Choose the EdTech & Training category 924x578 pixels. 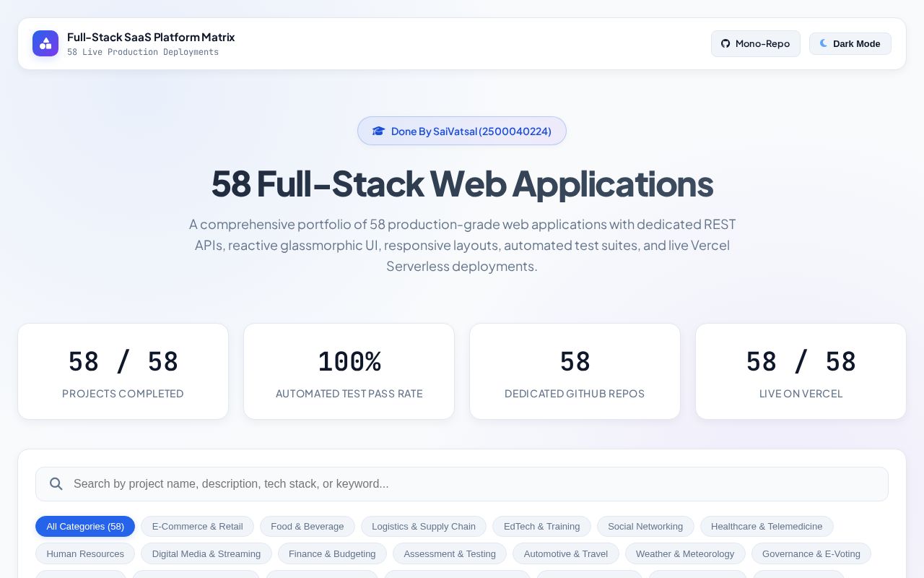pos(541,526)
